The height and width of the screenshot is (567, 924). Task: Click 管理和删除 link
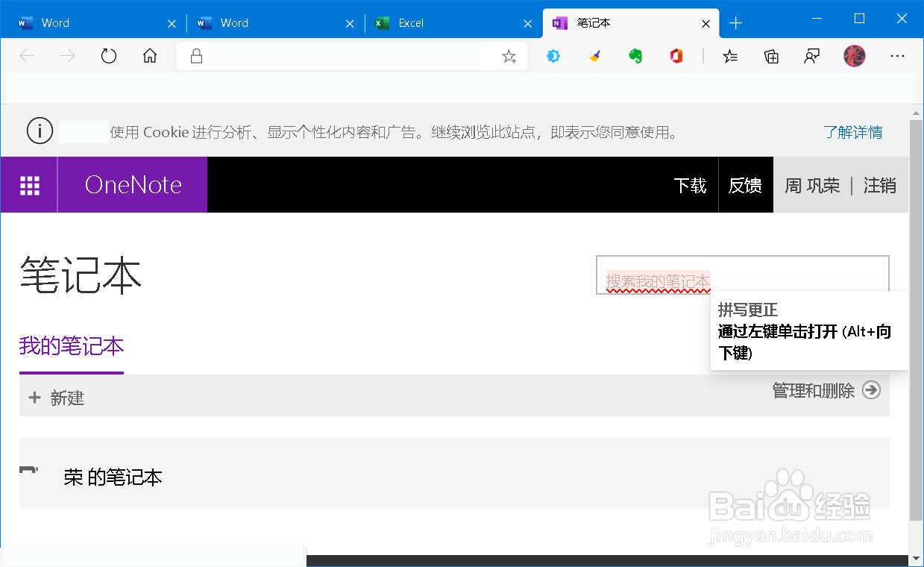click(814, 390)
